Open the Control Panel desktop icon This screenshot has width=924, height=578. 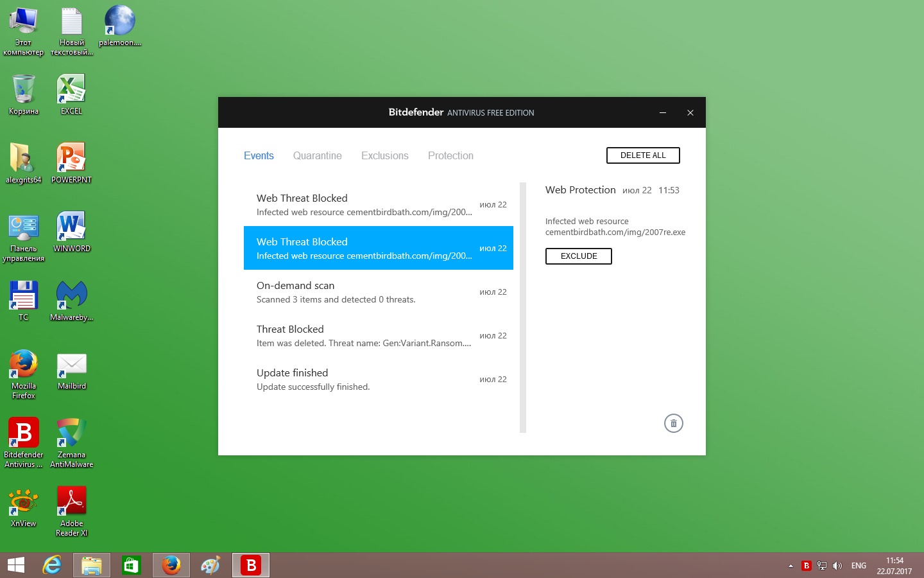23,238
